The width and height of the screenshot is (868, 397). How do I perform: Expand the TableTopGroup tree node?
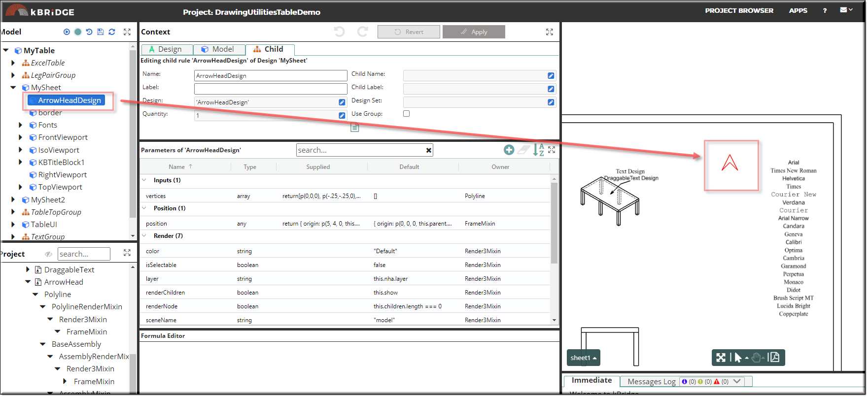pyautogui.click(x=13, y=212)
